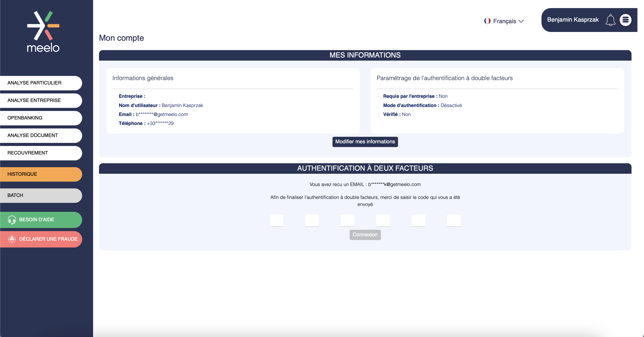Open the ANALYSE ENTREPRISE section
The width and height of the screenshot is (644, 337).
click(41, 100)
